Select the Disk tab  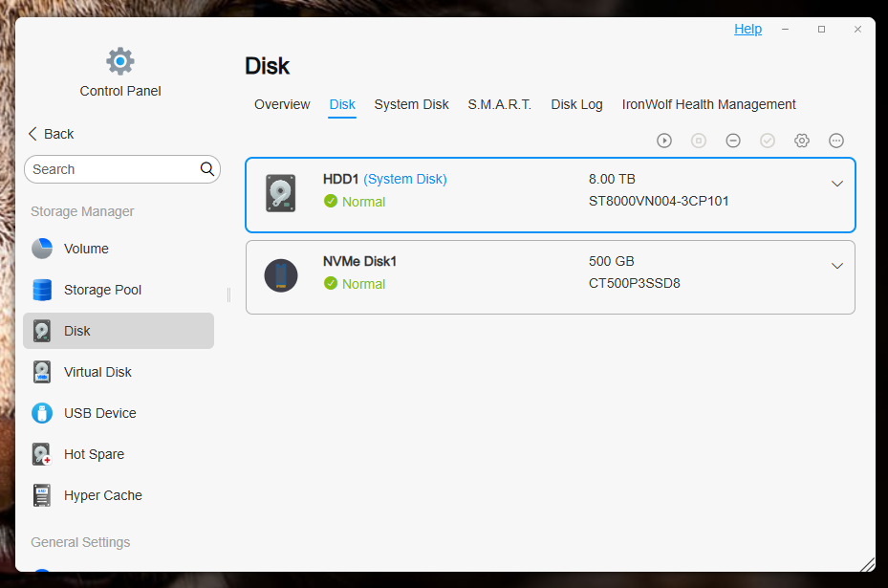(342, 104)
